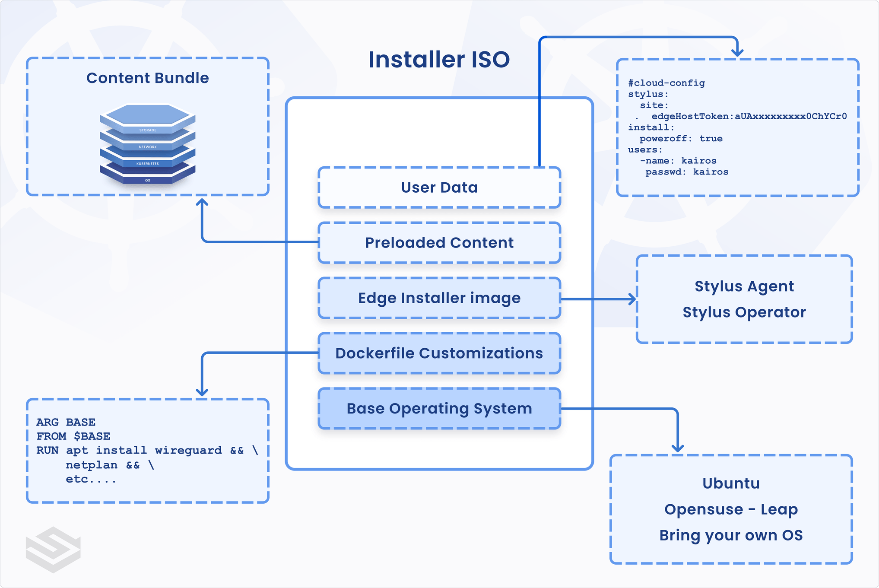Click the ARG BASE line

click(66, 422)
